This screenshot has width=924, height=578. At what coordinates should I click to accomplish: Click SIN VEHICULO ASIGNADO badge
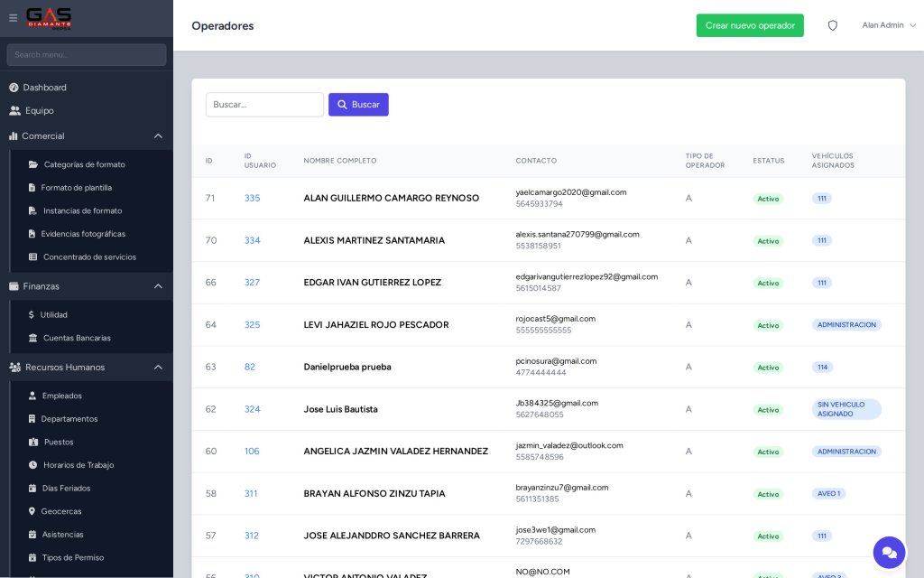click(x=846, y=409)
